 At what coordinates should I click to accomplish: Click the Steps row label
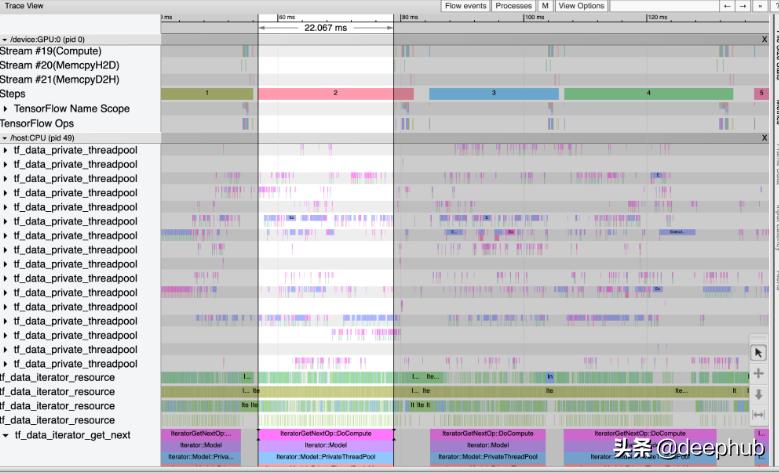(x=12, y=94)
